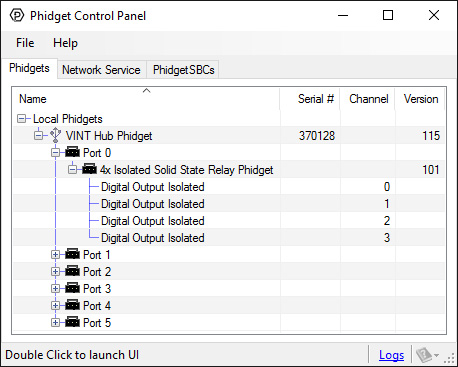The image size is (458, 367).
Task: Click the Port 0 connector icon
Action: click(x=72, y=152)
